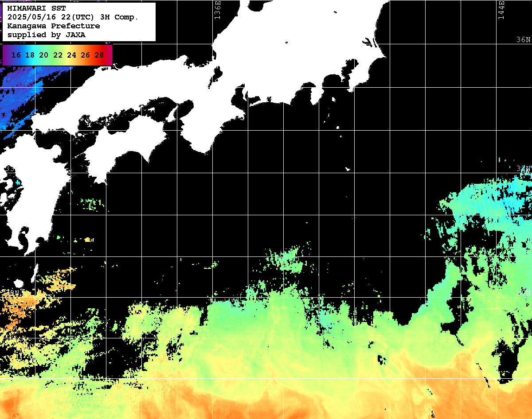532x419 pixels.
Task: Click the Kanagawa Prefecture text
Action: pos(54,26)
